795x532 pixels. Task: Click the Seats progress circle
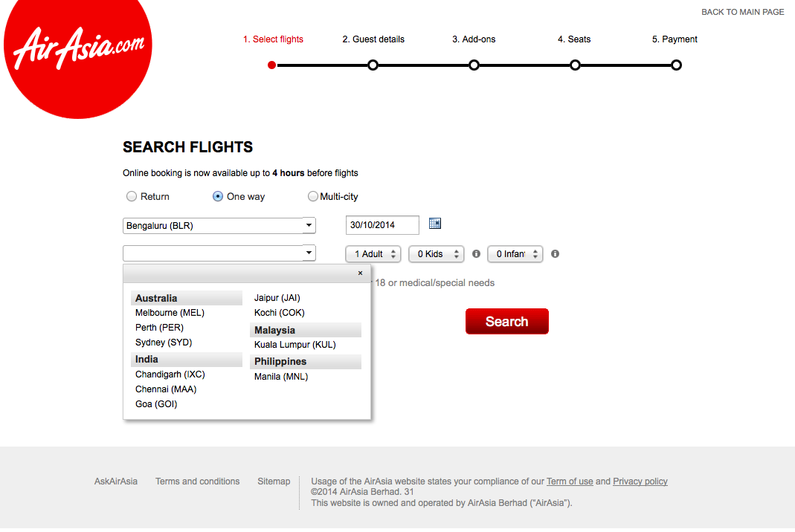click(575, 65)
